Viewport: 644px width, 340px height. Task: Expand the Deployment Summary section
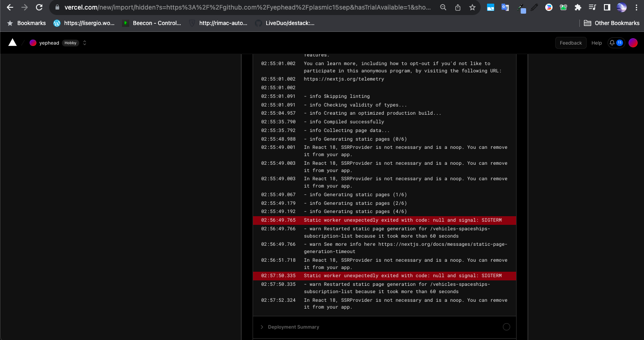(x=293, y=327)
